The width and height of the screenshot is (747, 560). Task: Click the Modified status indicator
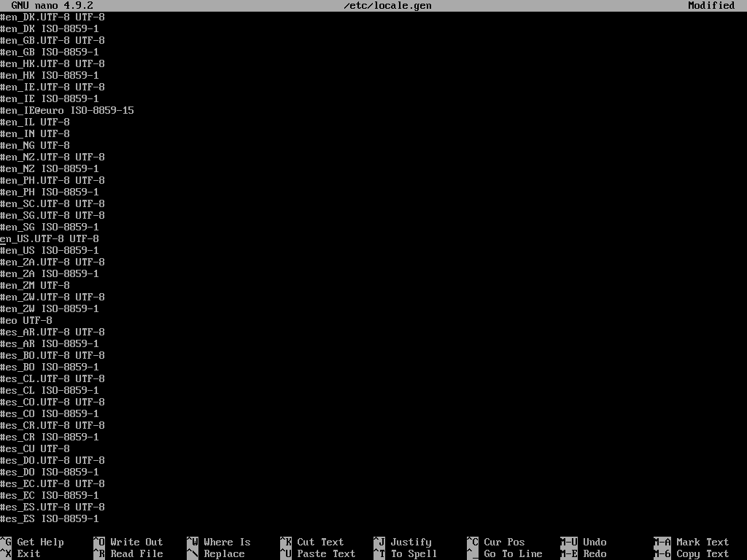click(x=711, y=6)
